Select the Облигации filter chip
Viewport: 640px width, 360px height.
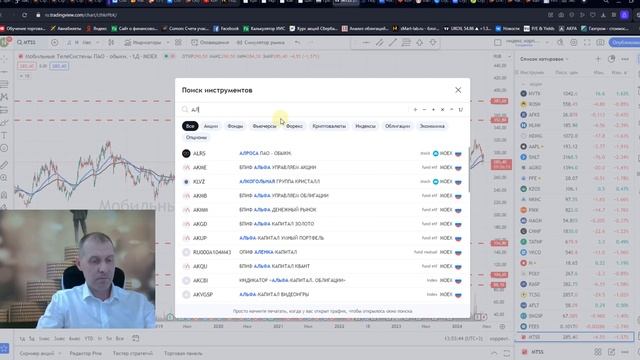click(x=397, y=126)
